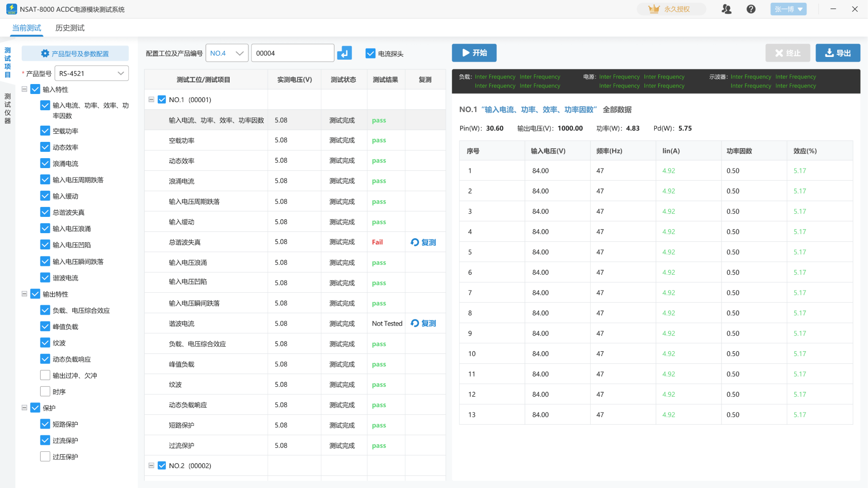Enable the 时序 test item checkbox
868x488 pixels.
45,392
